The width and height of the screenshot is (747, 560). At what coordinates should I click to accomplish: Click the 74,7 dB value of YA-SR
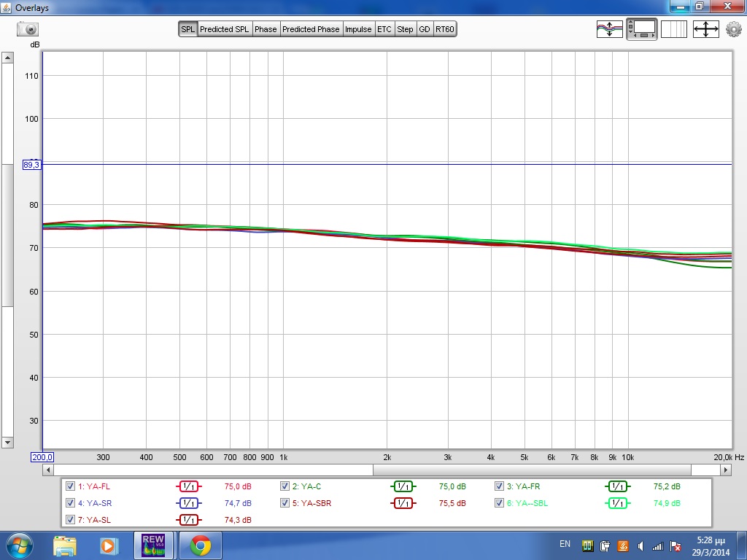(x=239, y=503)
